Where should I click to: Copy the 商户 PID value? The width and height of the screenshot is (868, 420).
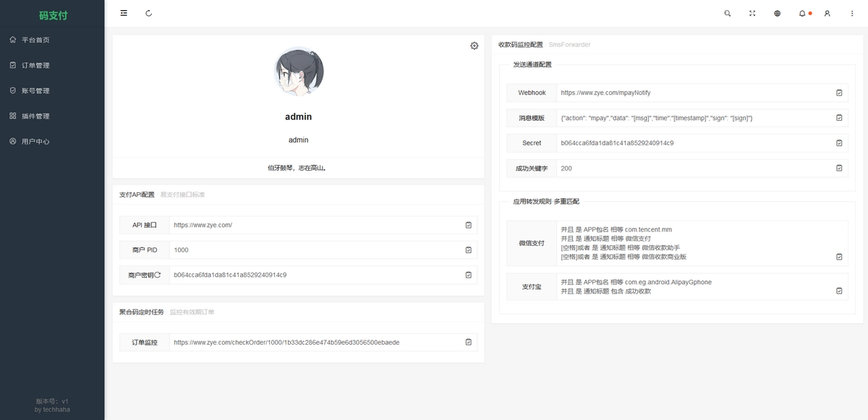468,250
